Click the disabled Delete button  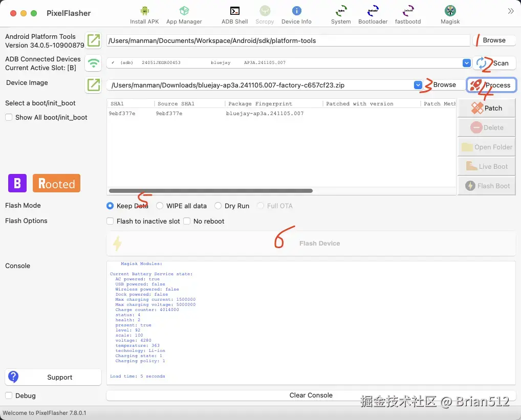pos(486,127)
